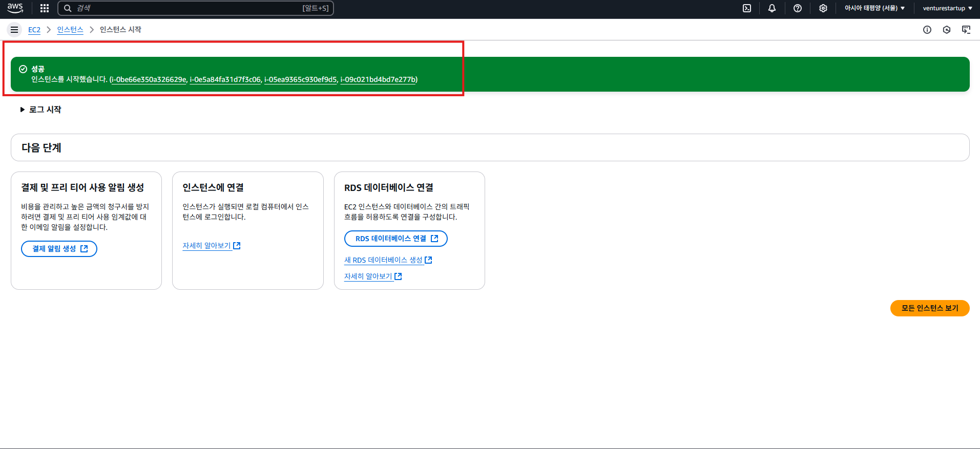Open the settings gear icon

pyautogui.click(x=823, y=8)
